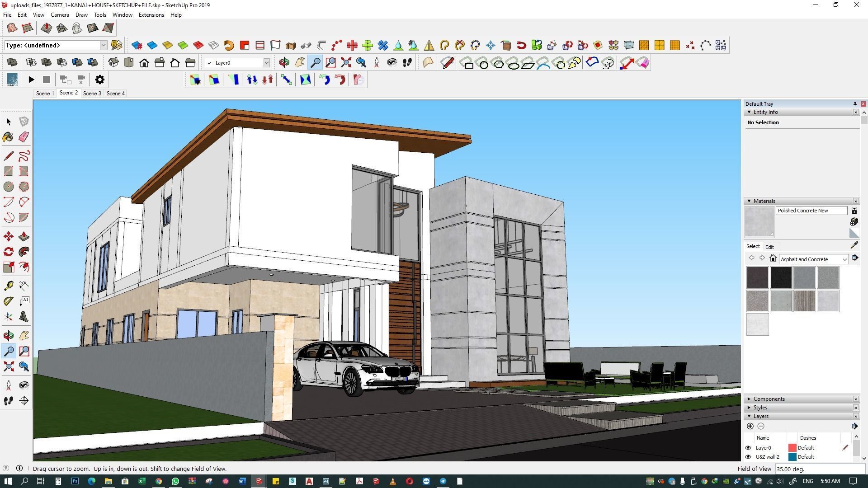Click the Windows Start button
Viewport: 868px width, 488px height.
[8, 481]
